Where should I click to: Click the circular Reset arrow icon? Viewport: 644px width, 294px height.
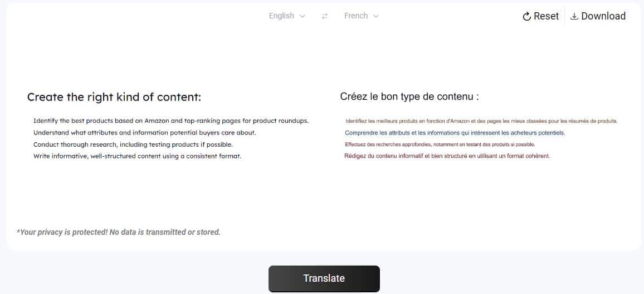[x=526, y=17]
